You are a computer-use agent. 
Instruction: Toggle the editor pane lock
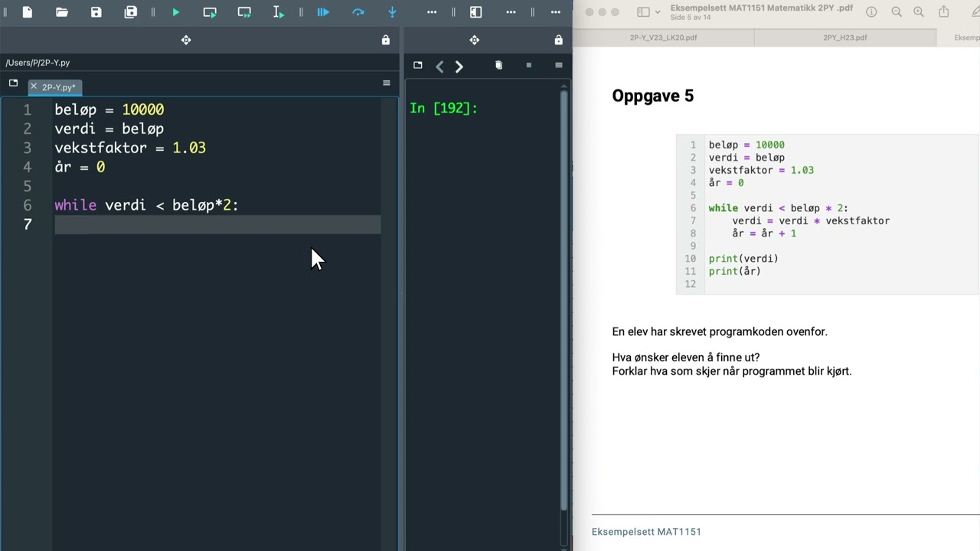tap(386, 40)
